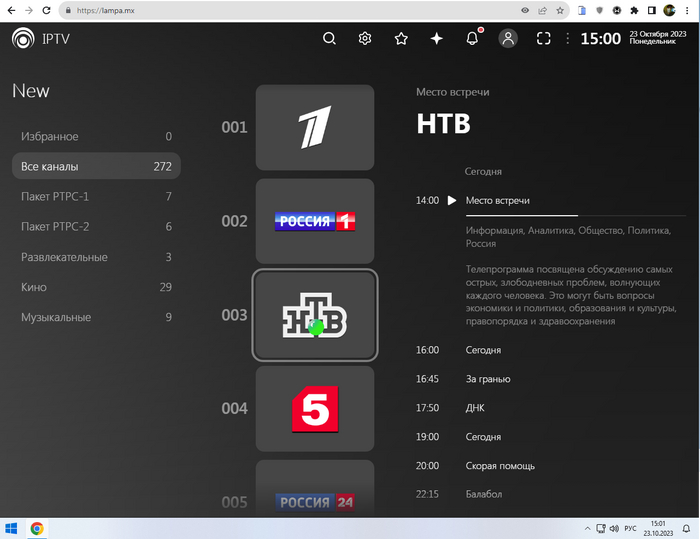Toggle fullscreen mode icon
Image resolution: width=700 pixels, height=539 pixels.
coord(544,39)
